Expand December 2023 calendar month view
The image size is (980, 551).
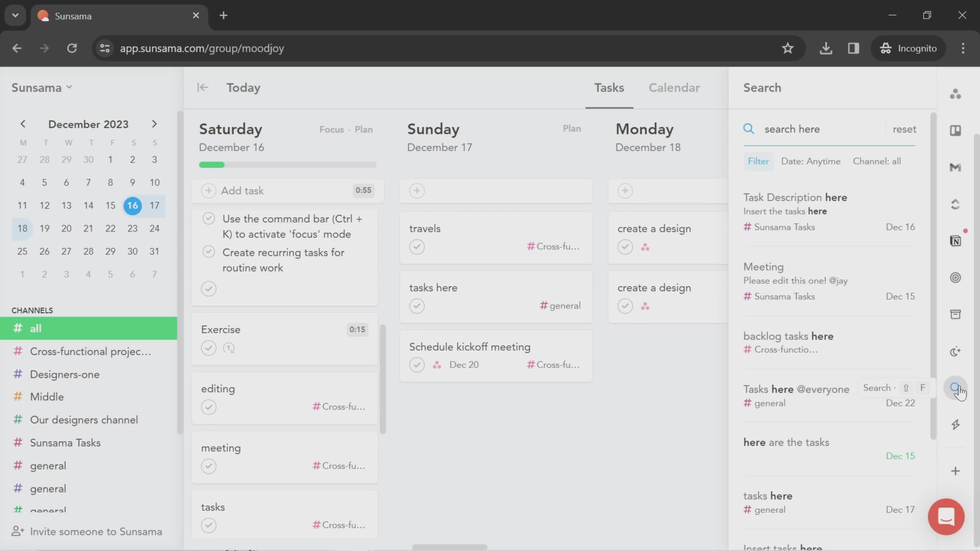88,124
